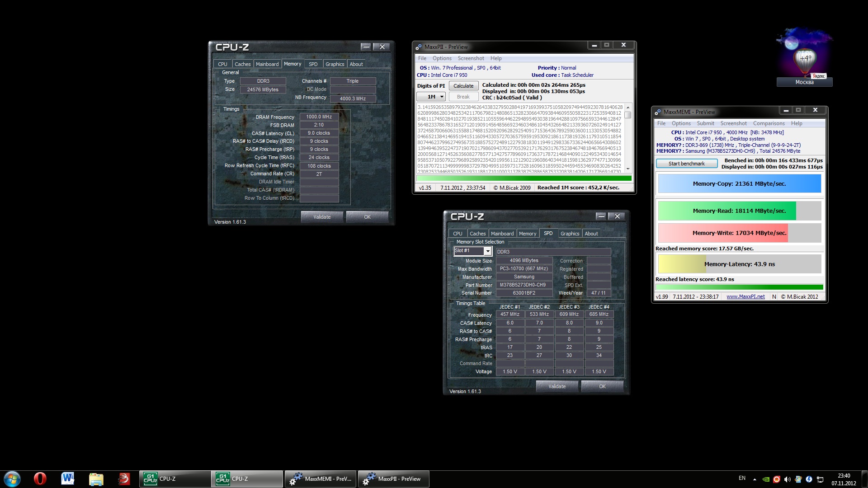Click the MaxxPII title bar gear icon
Image resolution: width=868 pixels, height=488 pixels.
419,47
